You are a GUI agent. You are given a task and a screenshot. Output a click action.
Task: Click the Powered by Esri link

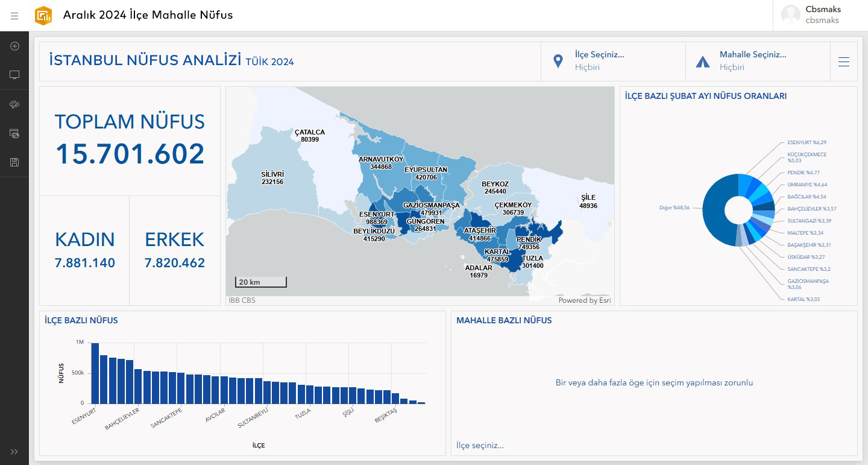584,300
